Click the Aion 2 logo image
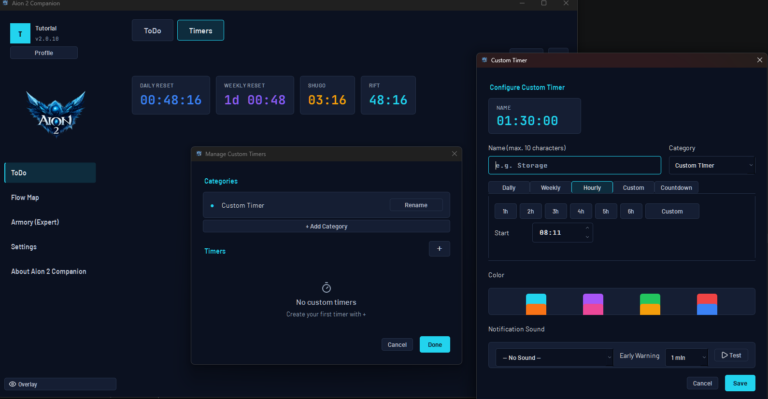 [56, 114]
